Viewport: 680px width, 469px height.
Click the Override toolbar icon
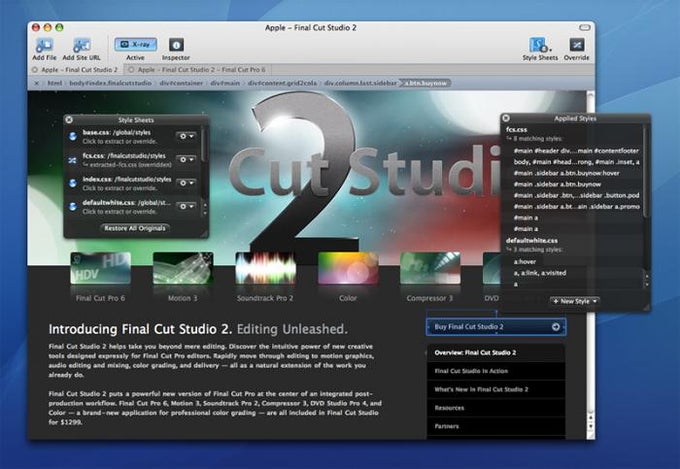pos(577,45)
